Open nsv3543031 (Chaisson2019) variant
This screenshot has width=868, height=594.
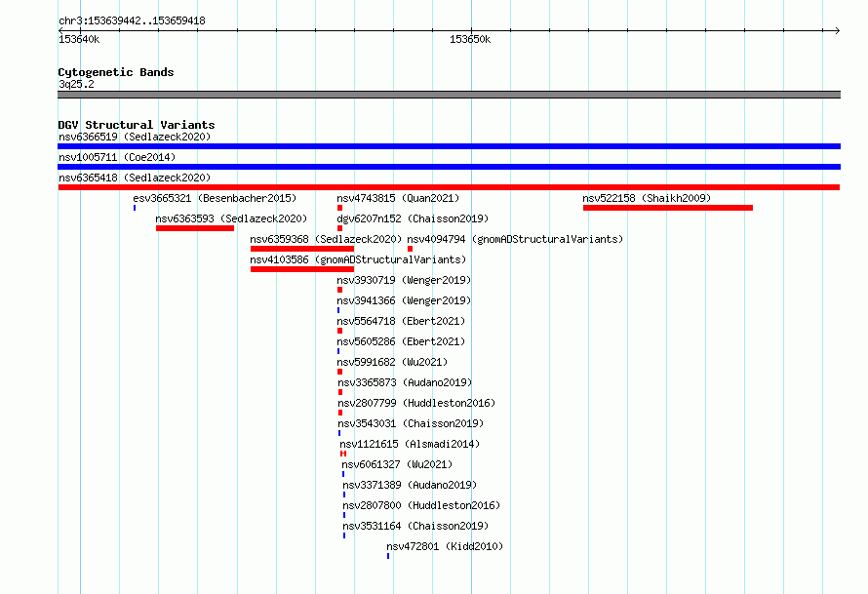pyautogui.click(x=411, y=423)
